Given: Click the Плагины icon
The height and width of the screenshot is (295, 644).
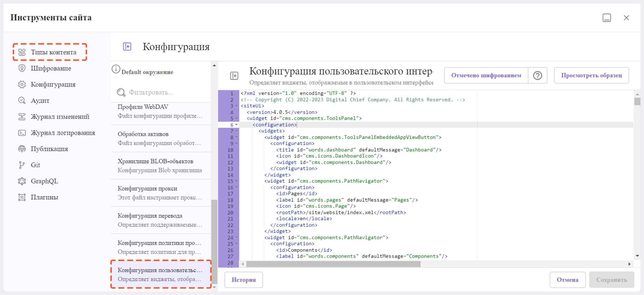Looking at the screenshot, I should (x=22, y=197).
